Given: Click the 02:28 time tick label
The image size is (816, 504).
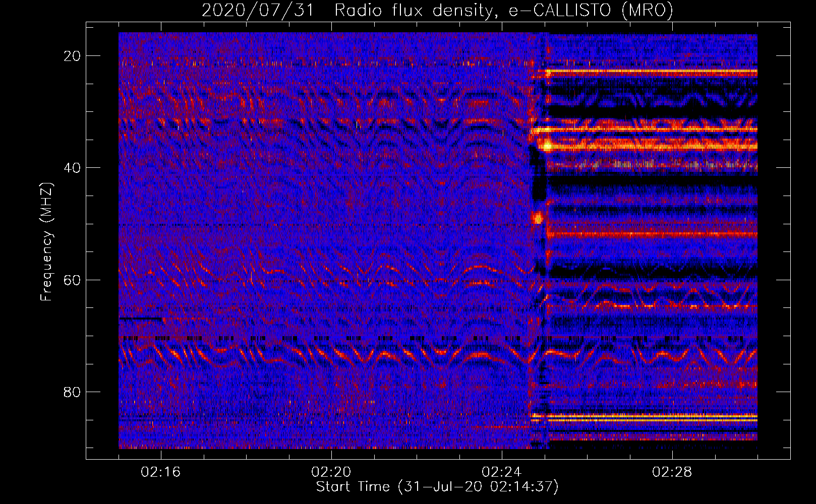Looking at the screenshot, I should pos(672,472).
